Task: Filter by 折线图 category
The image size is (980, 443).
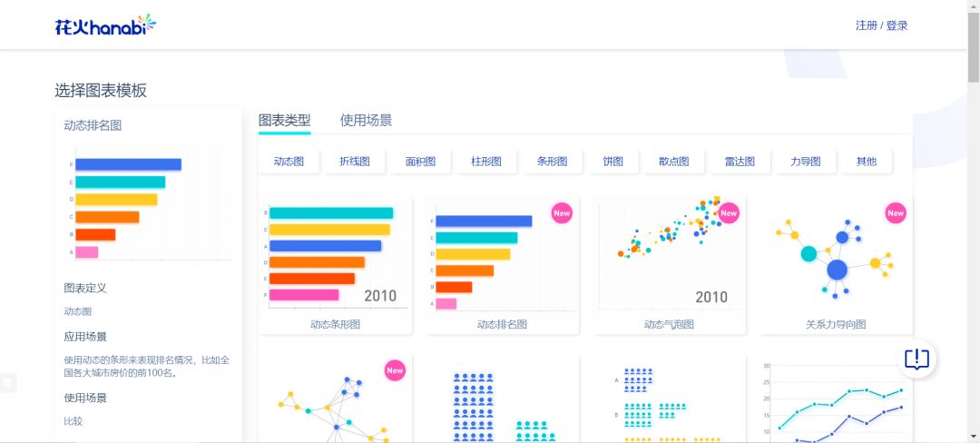Action: point(355,162)
